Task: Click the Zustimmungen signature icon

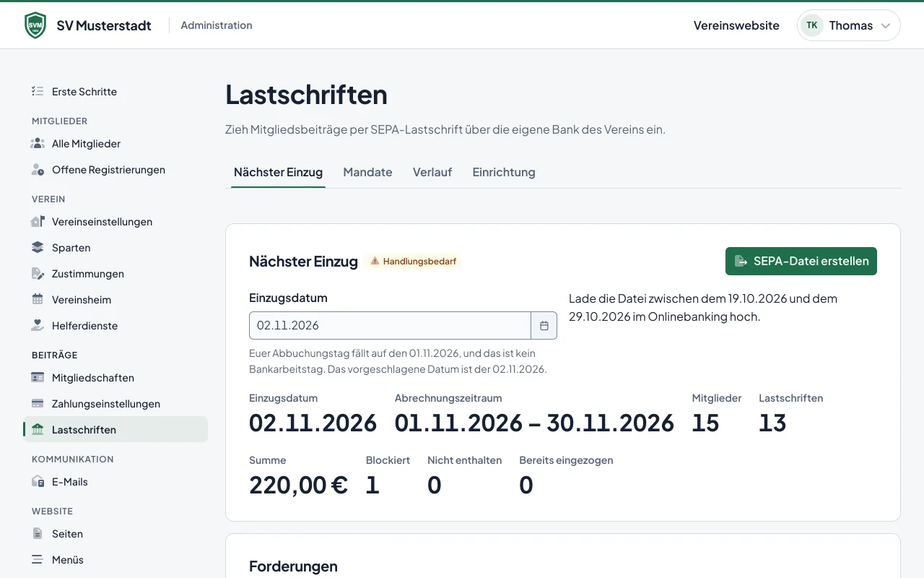Action: point(38,274)
